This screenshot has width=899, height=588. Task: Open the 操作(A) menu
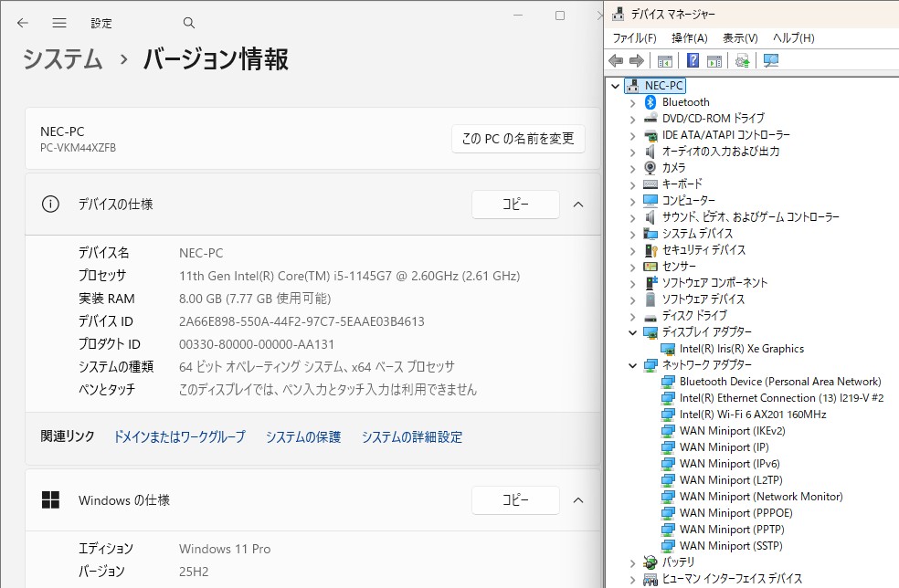[689, 38]
